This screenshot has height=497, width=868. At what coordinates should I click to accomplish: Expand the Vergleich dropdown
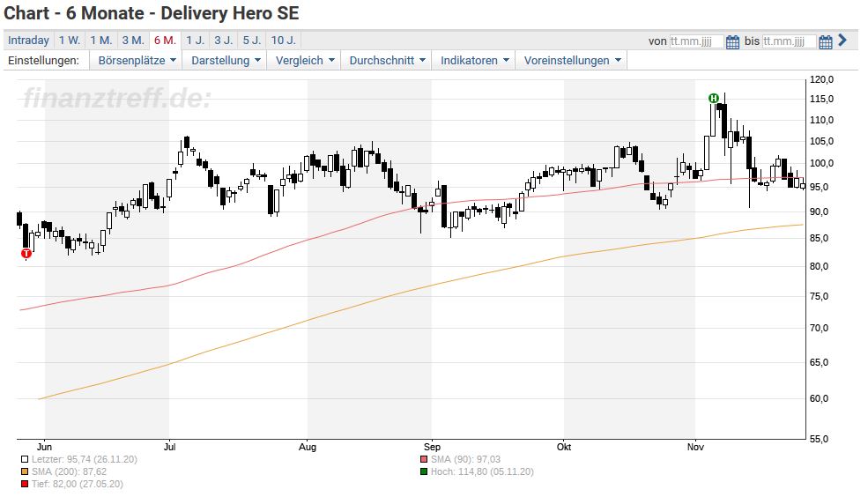305,60
